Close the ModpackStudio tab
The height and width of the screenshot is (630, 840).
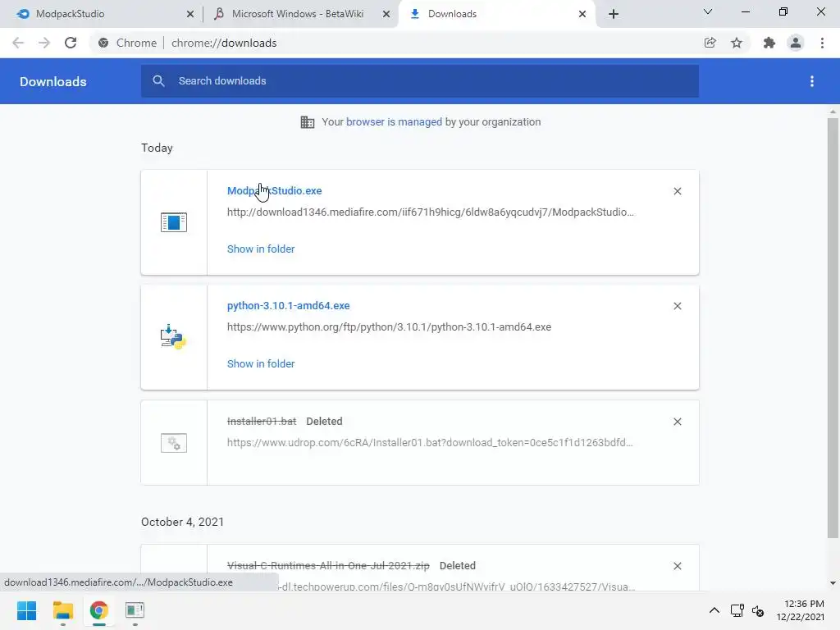pos(190,15)
